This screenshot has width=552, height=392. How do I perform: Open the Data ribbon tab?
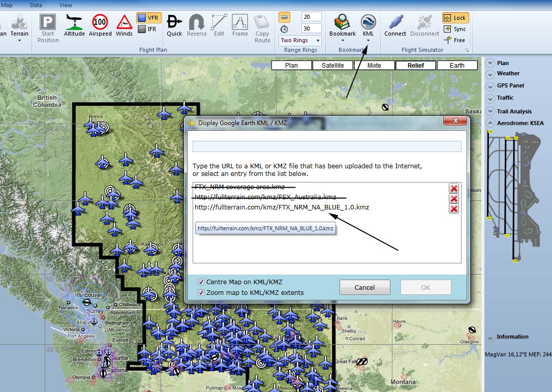coord(36,5)
